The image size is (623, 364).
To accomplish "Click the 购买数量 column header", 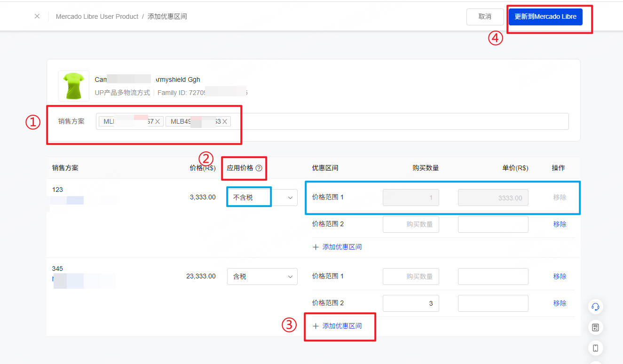I will coord(426,168).
